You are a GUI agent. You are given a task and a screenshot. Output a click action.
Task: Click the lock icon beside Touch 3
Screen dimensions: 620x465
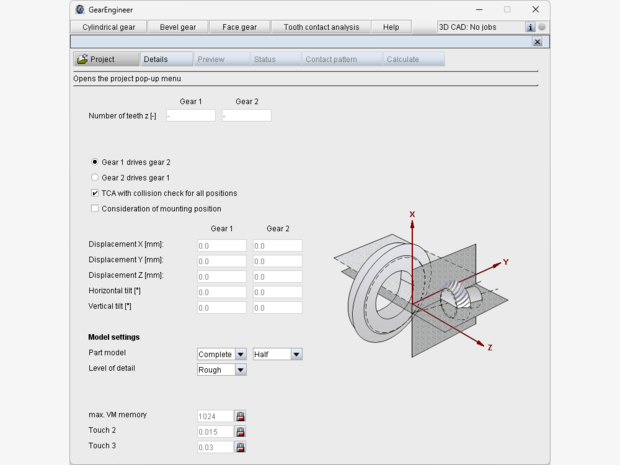(240, 447)
